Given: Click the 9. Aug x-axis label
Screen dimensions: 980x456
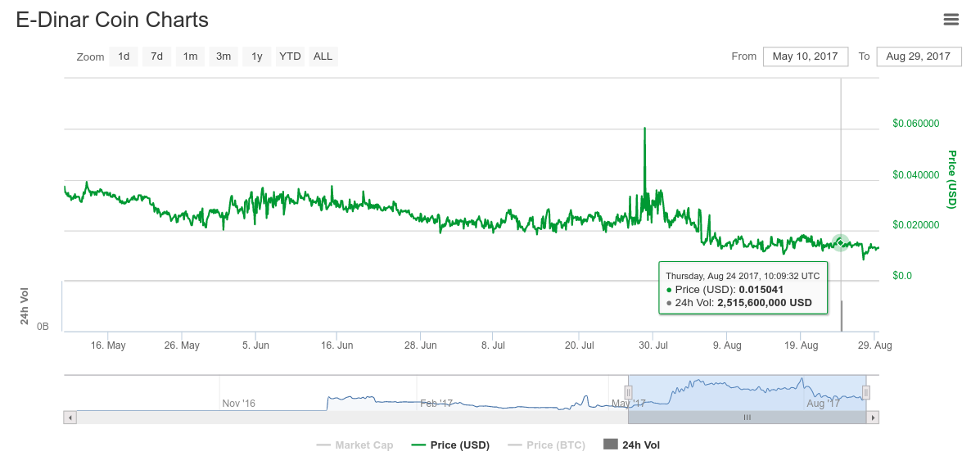Looking at the screenshot, I should pyautogui.click(x=726, y=345).
